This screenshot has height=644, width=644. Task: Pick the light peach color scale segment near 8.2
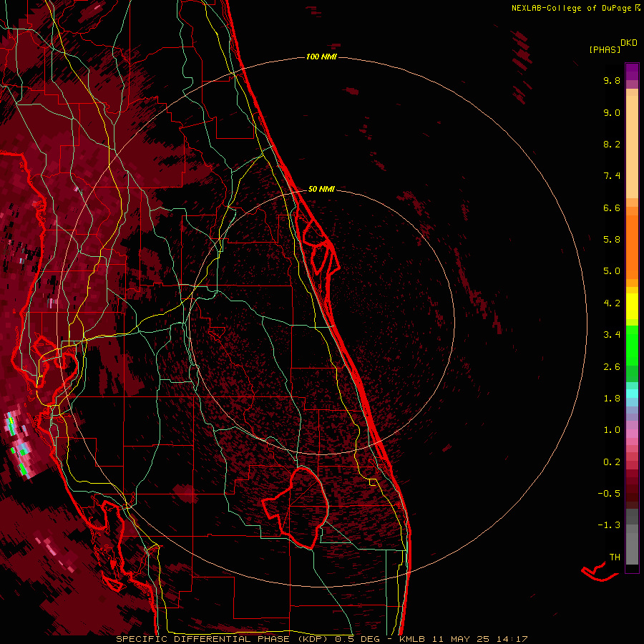coord(632,146)
